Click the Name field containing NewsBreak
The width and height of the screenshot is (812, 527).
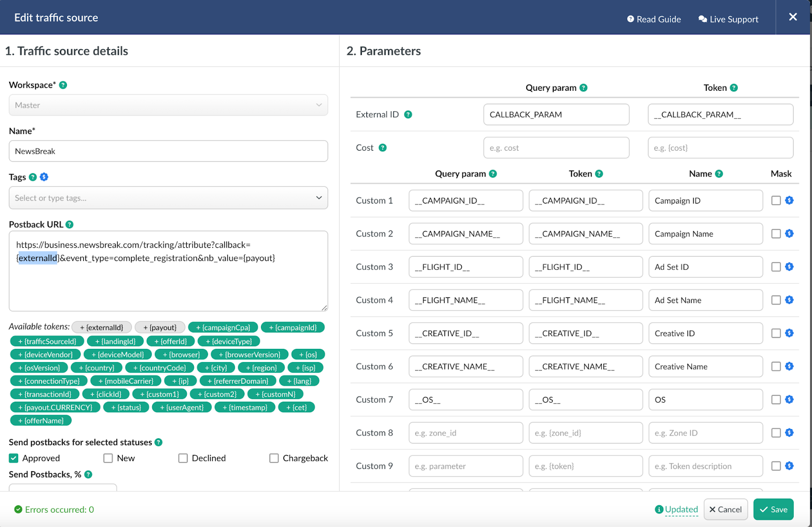[x=168, y=151]
